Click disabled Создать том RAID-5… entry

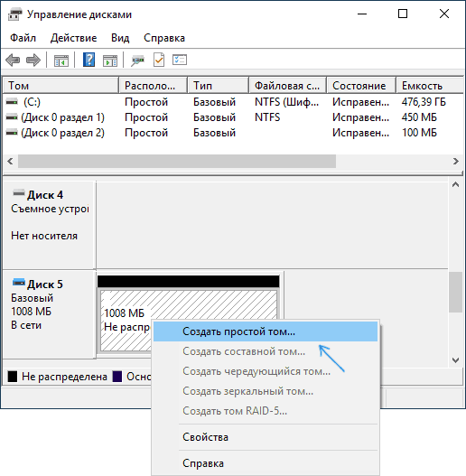pos(266,411)
